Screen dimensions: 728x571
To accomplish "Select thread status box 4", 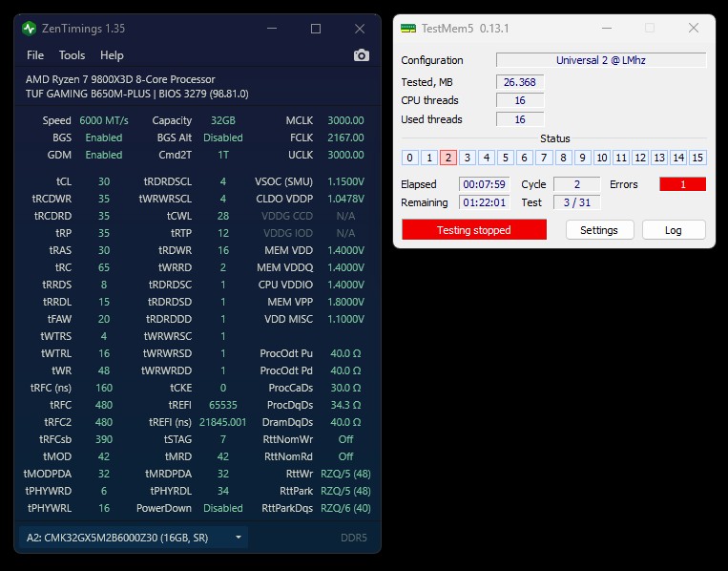I will click(x=487, y=158).
